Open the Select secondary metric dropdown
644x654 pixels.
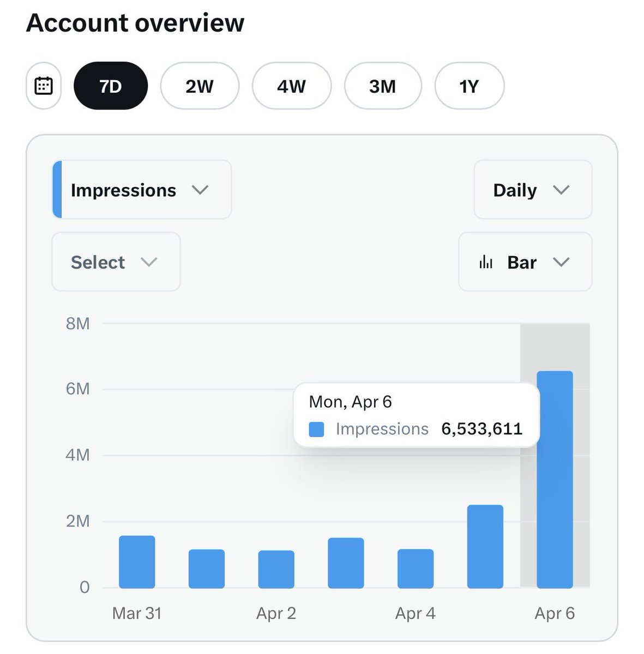click(116, 262)
